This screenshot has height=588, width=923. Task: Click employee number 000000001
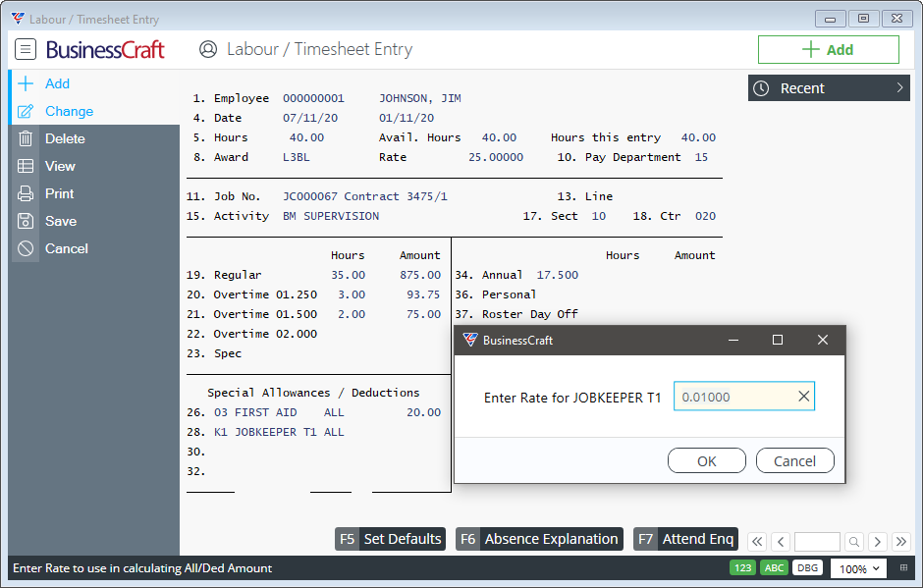click(x=313, y=98)
